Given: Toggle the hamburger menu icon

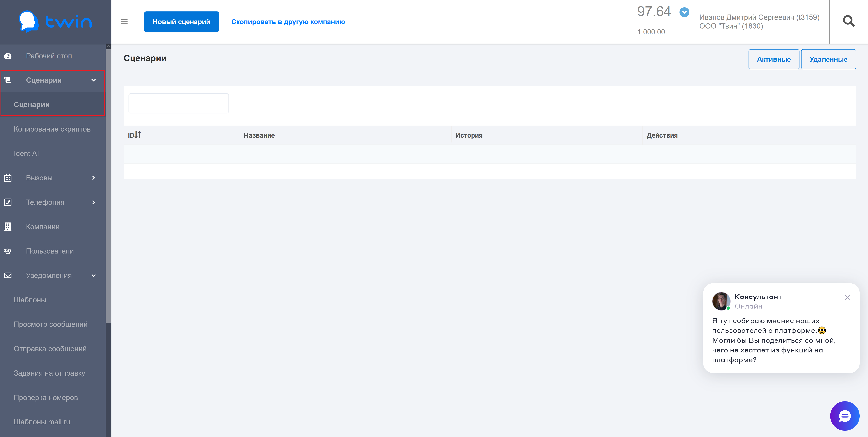Looking at the screenshot, I should 124,22.
